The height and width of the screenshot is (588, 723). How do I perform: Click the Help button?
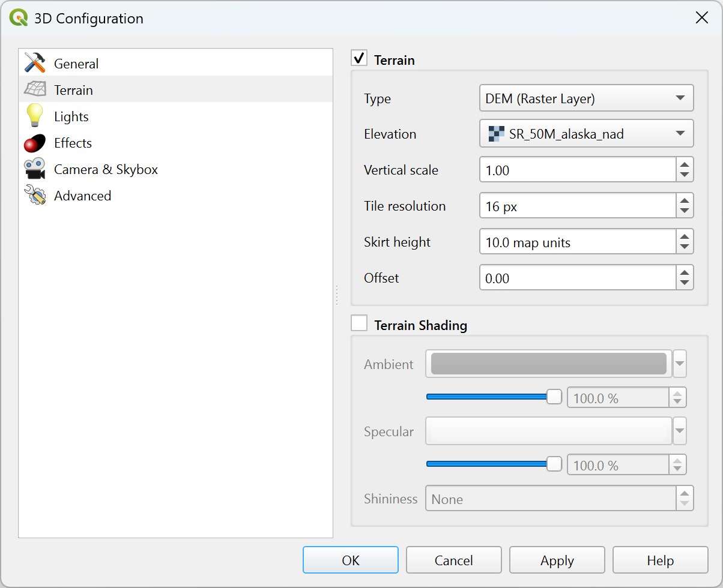point(660,560)
